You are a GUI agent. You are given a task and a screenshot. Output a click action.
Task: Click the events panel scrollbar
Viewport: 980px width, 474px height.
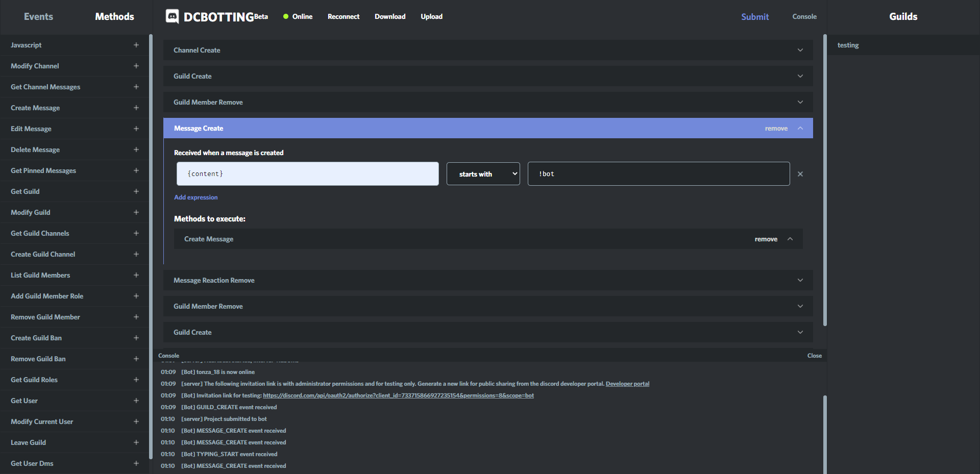click(x=825, y=180)
